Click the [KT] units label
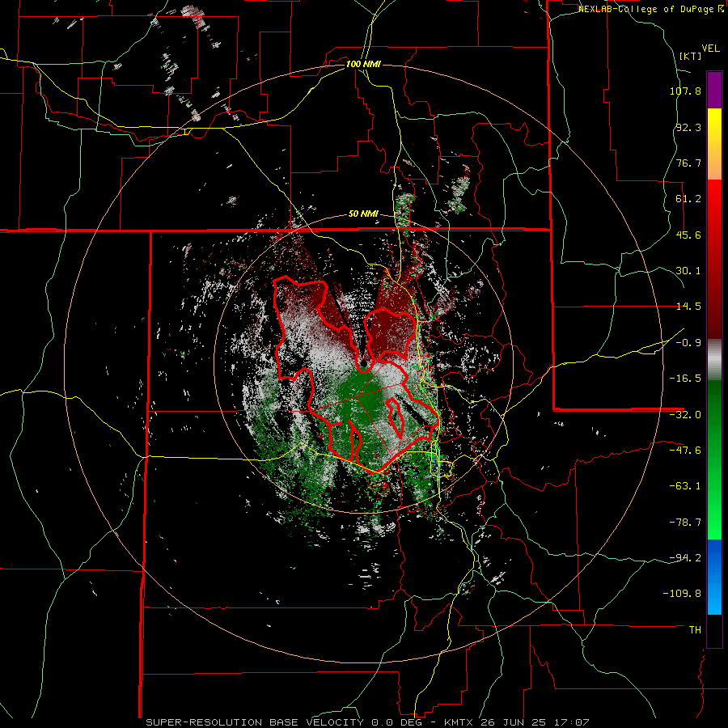 (x=691, y=56)
